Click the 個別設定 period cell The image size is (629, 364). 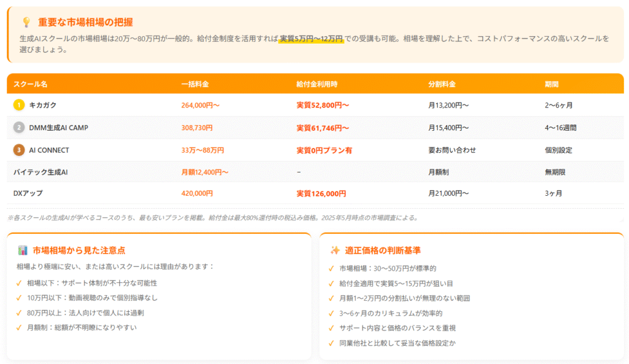[x=558, y=150]
